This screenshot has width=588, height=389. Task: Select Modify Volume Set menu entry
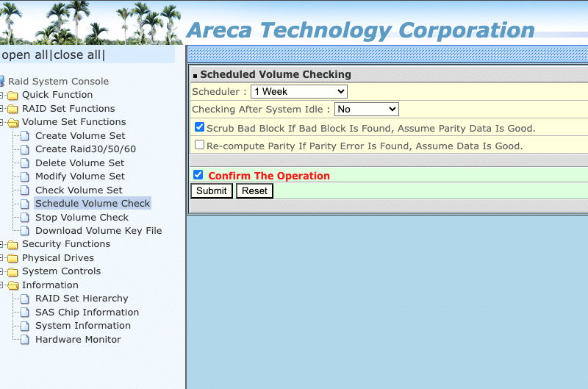point(80,176)
